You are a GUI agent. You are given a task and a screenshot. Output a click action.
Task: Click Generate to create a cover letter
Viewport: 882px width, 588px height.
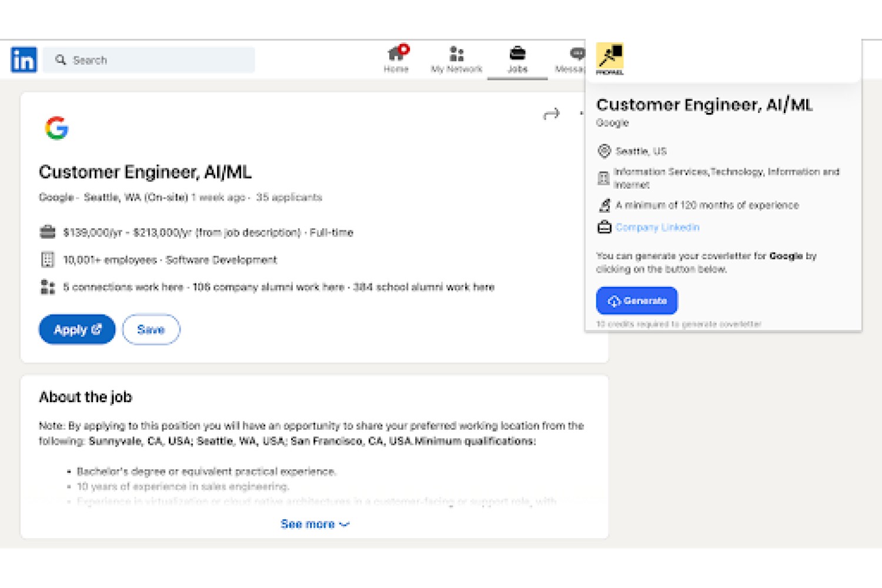pyautogui.click(x=637, y=300)
